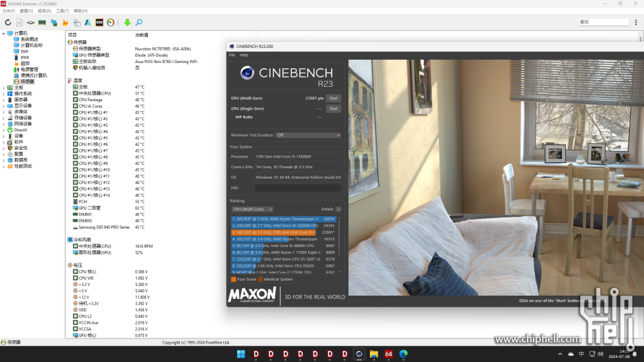Open Windows Start button on taskbar
The height and width of the screenshot is (362, 644).
241,354
